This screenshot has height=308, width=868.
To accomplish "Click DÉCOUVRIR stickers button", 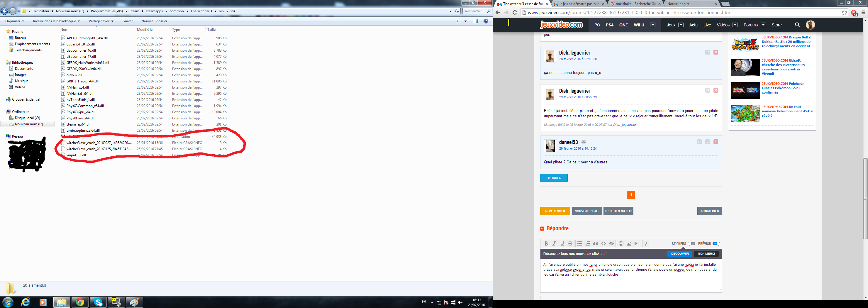I will coord(680,253).
